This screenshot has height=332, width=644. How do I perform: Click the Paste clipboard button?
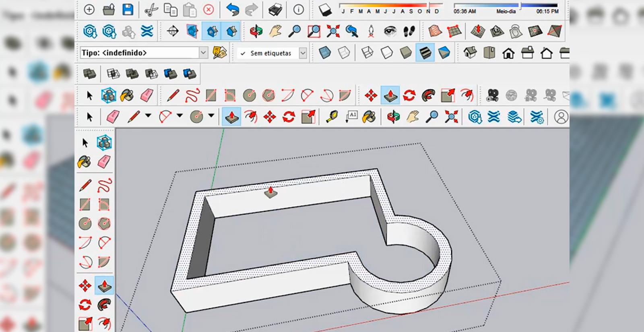(x=189, y=10)
